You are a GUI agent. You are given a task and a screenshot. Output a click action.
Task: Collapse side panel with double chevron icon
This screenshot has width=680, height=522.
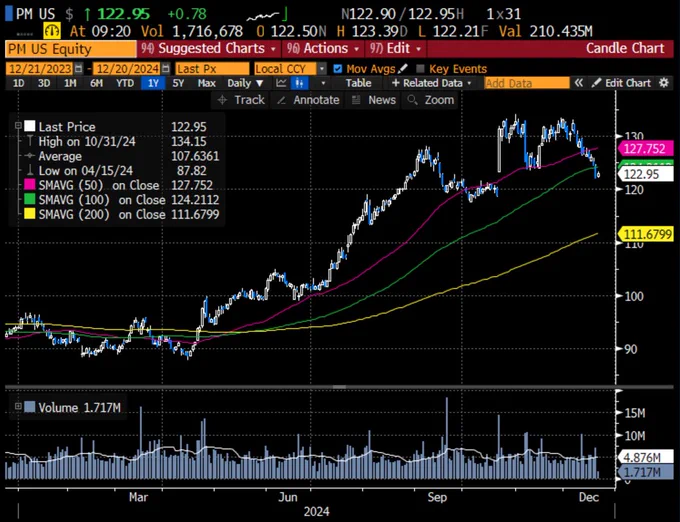[579, 83]
